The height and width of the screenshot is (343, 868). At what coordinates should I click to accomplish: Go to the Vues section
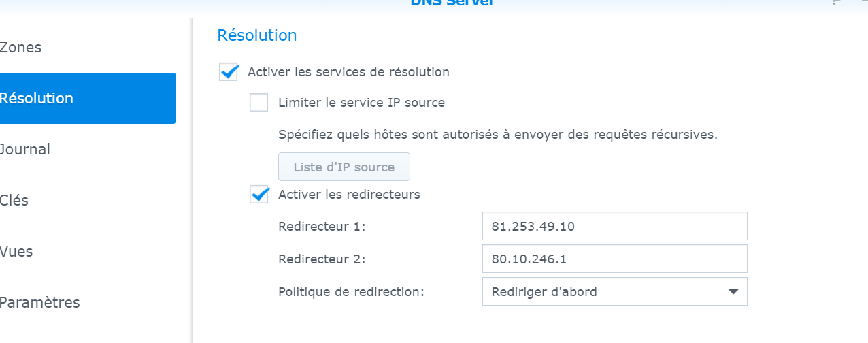pyautogui.click(x=16, y=252)
